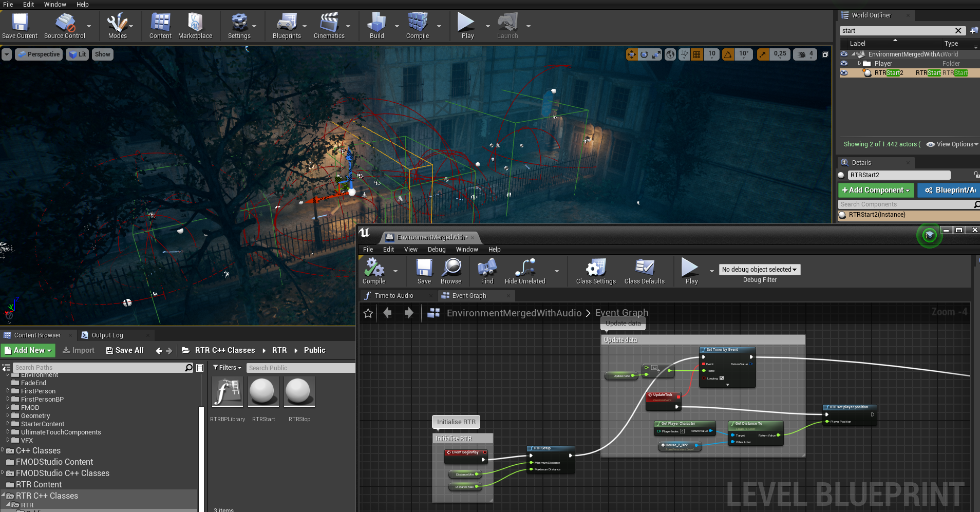Open Cinematics toolbar icon
This screenshot has height=512, width=980.
coord(329,26)
